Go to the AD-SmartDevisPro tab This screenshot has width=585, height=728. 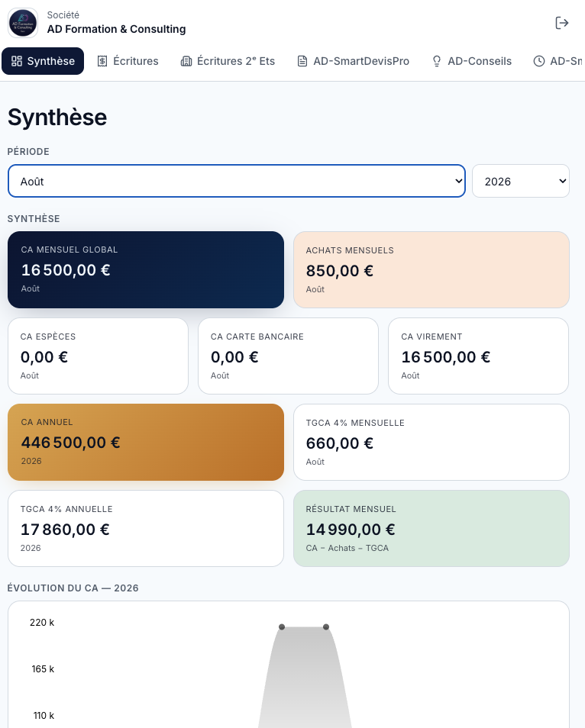pyautogui.click(x=353, y=61)
